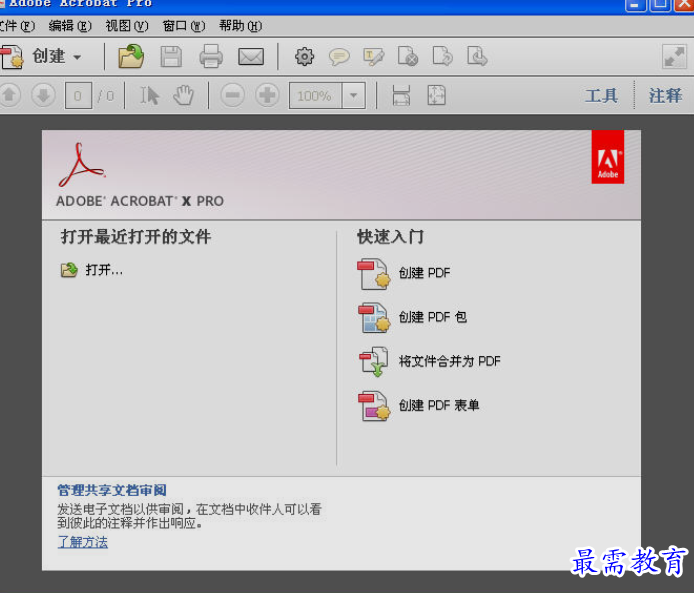Click the Save floppy disk icon
Viewport: 694px width, 593px height.
(171, 57)
